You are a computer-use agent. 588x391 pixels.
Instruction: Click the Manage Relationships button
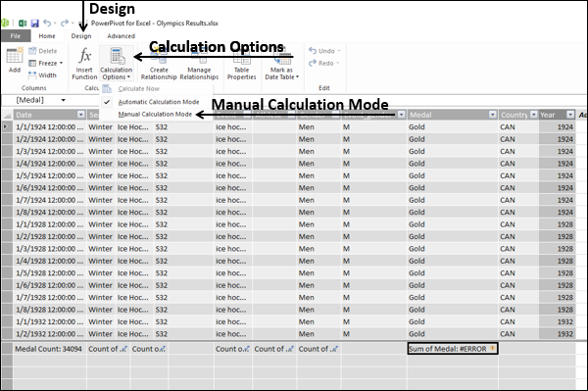[199, 63]
